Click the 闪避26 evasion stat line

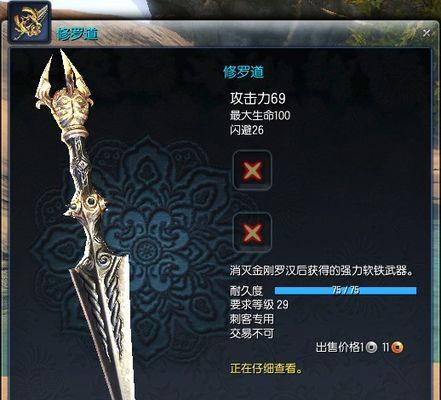(247, 130)
